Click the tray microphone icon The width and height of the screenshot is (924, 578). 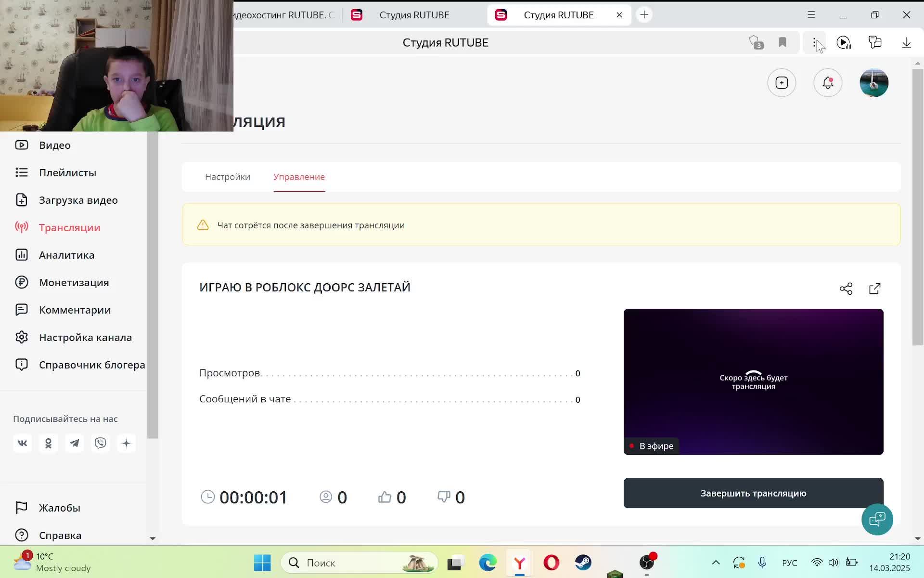[x=762, y=563]
